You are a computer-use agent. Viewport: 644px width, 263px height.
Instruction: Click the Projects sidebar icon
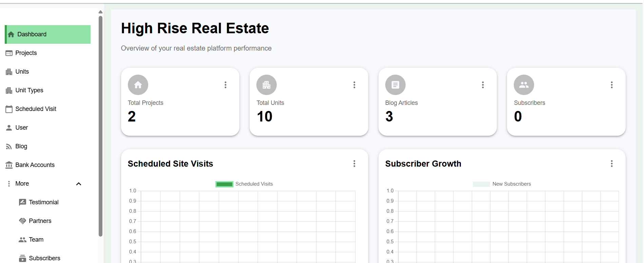tap(9, 53)
